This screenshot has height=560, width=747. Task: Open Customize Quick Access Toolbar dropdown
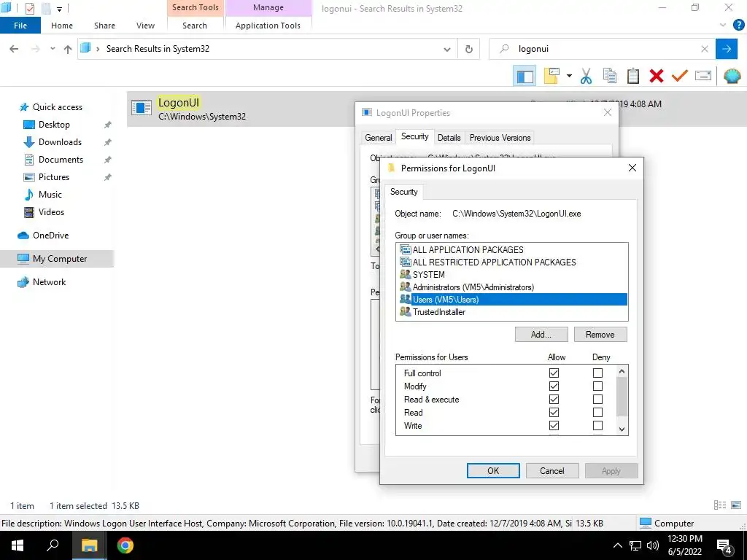(x=60, y=9)
